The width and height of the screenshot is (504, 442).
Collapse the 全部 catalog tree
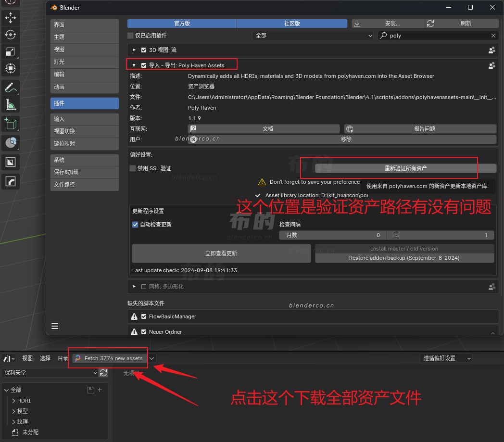point(6,390)
